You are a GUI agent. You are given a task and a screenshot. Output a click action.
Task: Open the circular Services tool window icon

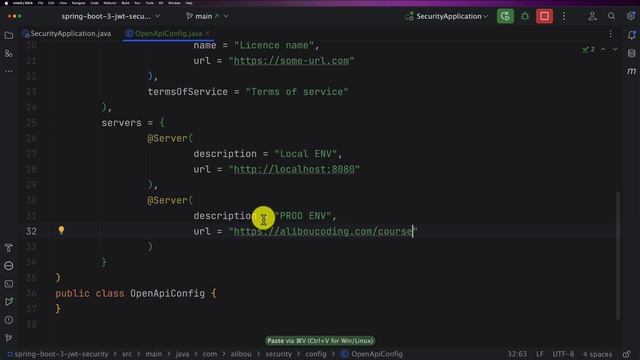(x=9, y=266)
